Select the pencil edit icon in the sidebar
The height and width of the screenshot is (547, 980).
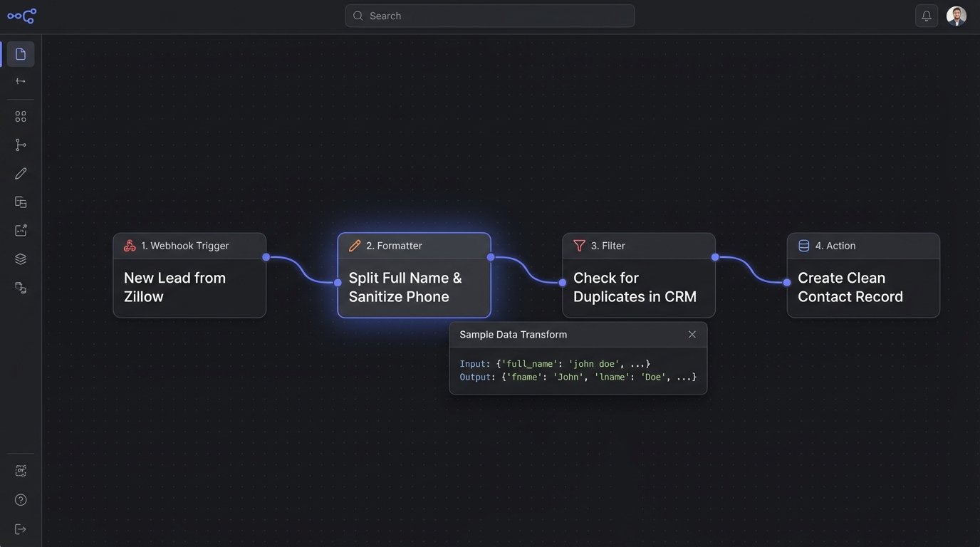pos(19,172)
